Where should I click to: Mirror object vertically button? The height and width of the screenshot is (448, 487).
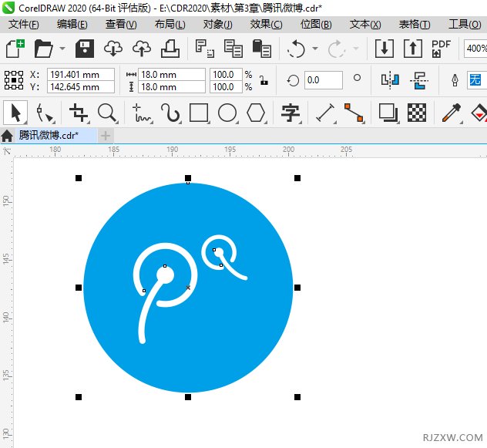(419, 80)
